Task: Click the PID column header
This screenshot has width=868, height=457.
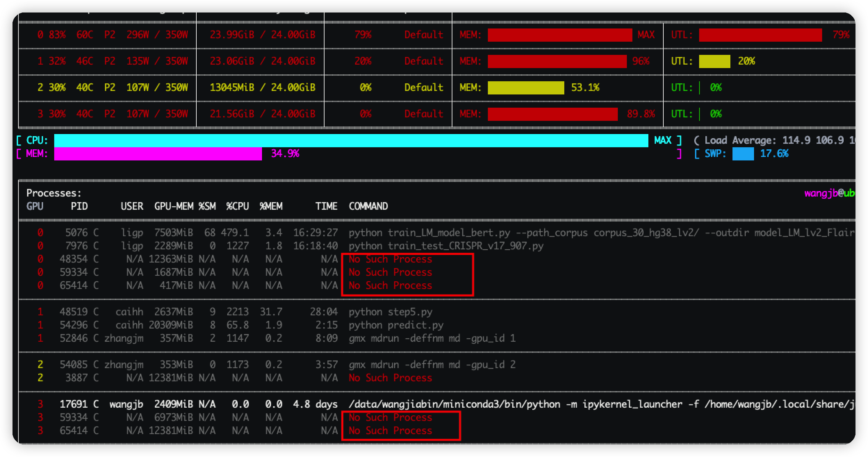Action: pyautogui.click(x=79, y=206)
